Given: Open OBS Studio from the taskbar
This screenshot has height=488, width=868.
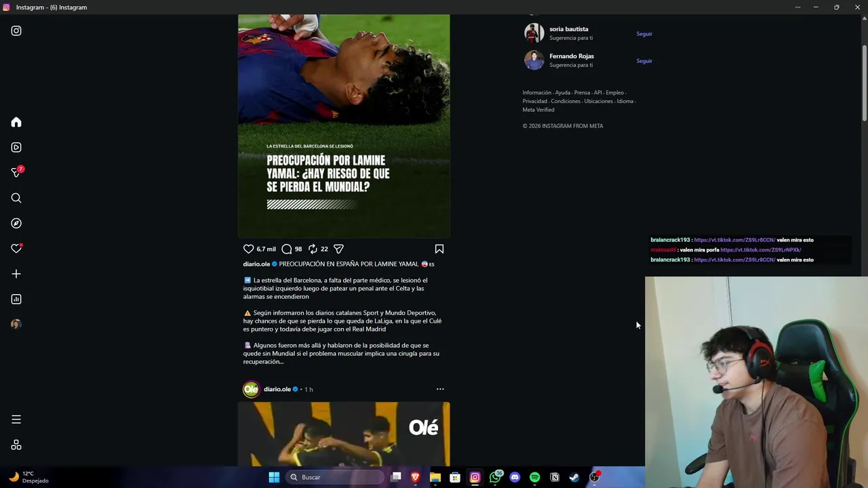Looking at the screenshot, I should point(595,477).
